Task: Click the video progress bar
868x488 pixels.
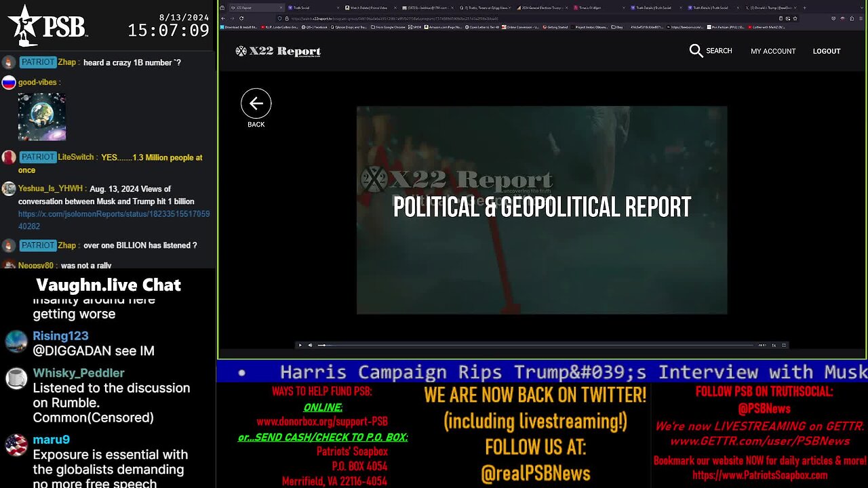Action: 536,345
